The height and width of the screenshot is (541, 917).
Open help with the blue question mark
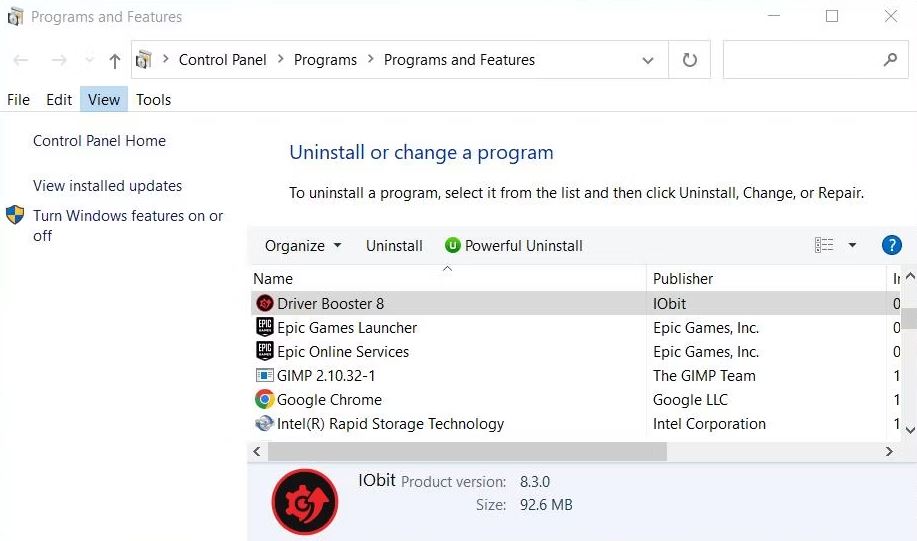[891, 245]
